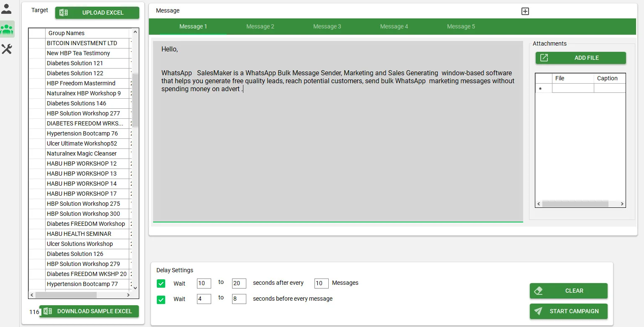The width and height of the screenshot is (644, 327).
Task: Click the external-link icon on Add File
Action: pyautogui.click(x=544, y=58)
